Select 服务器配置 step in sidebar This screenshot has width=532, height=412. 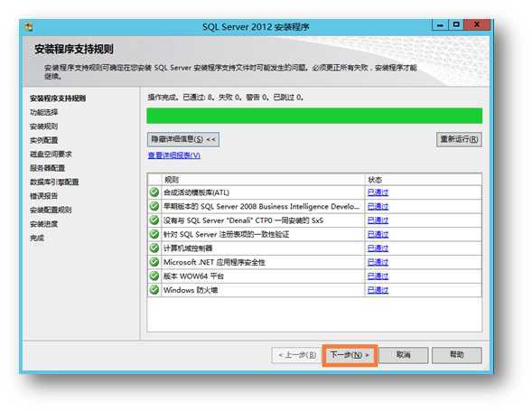pos(48,168)
